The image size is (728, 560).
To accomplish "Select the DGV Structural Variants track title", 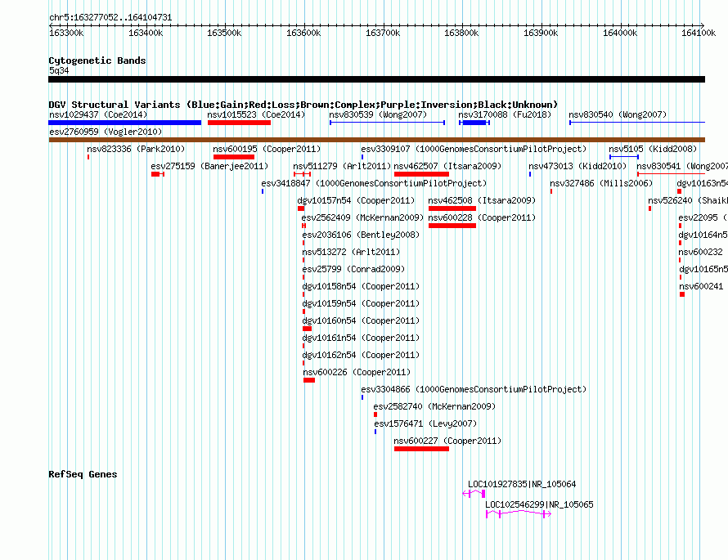I will tap(303, 105).
